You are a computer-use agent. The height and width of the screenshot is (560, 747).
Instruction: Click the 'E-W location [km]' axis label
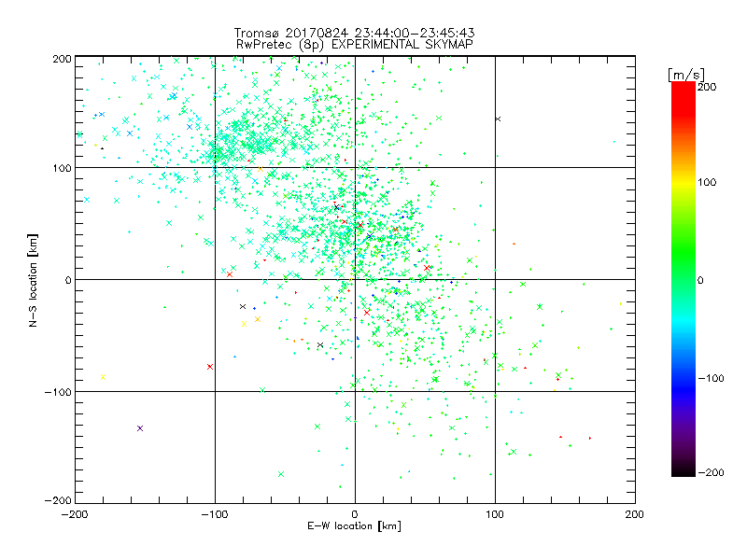pyautogui.click(x=354, y=525)
